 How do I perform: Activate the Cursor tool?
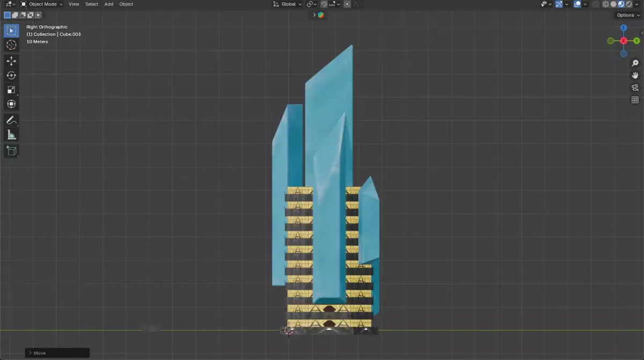click(x=11, y=45)
